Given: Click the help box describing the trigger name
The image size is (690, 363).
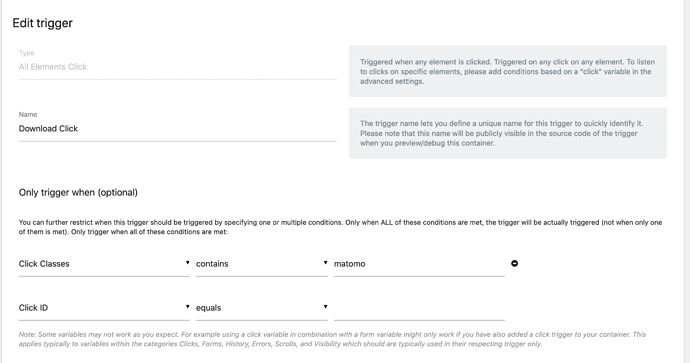Looking at the screenshot, I should [x=508, y=133].
